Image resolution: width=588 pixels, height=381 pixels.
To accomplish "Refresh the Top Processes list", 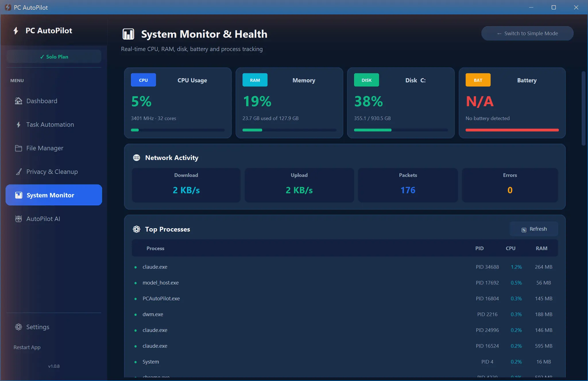I will (534, 229).
